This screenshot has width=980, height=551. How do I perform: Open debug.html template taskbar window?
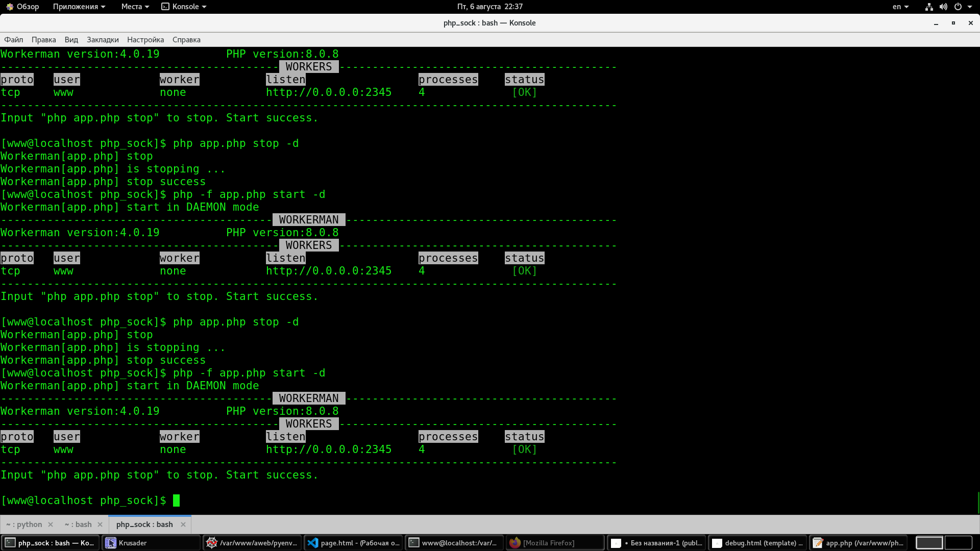point(758,543)
